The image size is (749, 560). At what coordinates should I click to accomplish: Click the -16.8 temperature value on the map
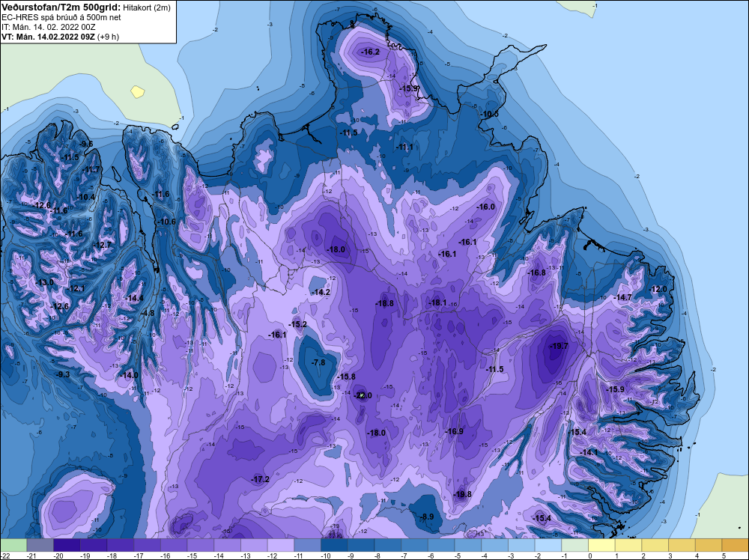[536, 273]
